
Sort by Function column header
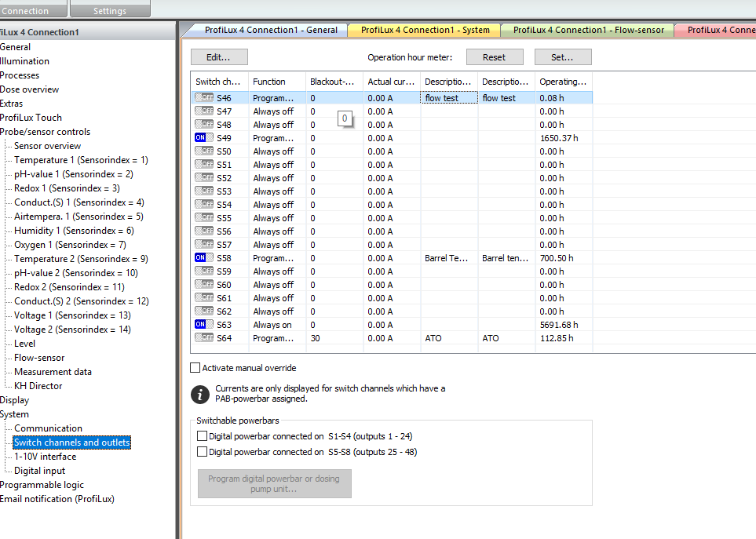click(x=277, y=82)
